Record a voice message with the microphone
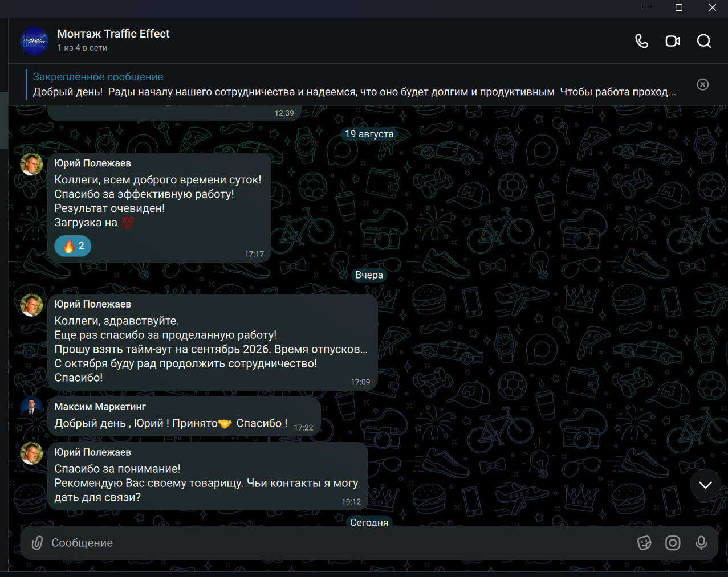This screenshot has width=728, height=577. click(x=701, y=543)
